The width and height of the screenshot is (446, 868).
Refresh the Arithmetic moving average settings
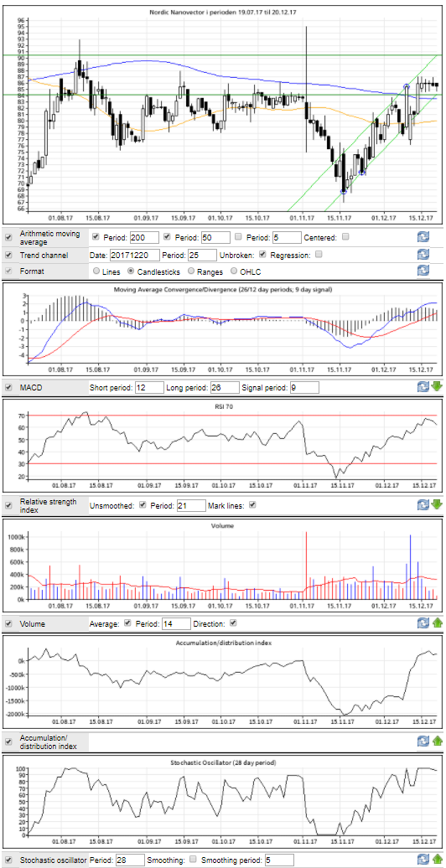click(423, 237)
